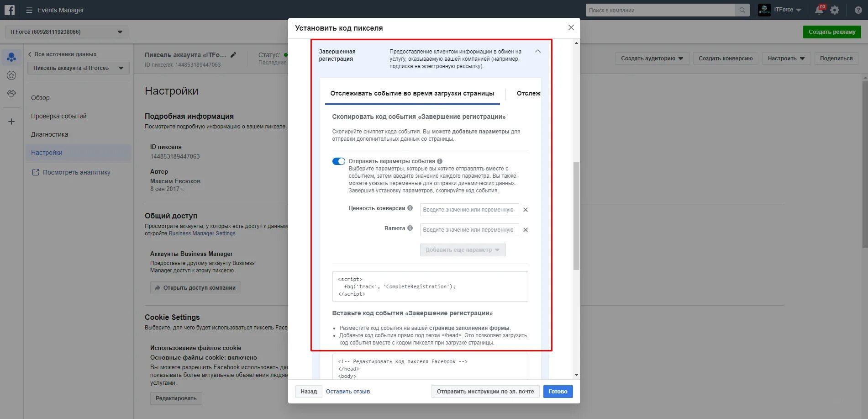The image size is (868, 419).
Task: Click the Назад button
Action: [309, 392]
